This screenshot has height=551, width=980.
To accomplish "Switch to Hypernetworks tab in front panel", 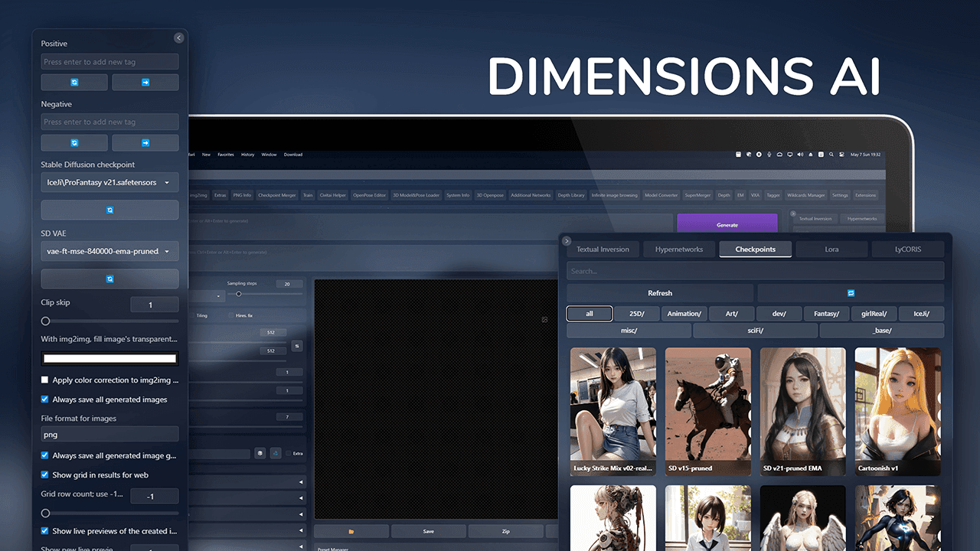I will 678,249.
